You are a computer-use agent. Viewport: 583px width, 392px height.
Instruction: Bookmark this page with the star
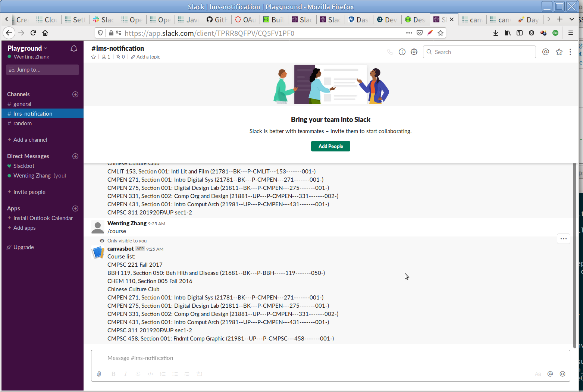tap(441, 33)
